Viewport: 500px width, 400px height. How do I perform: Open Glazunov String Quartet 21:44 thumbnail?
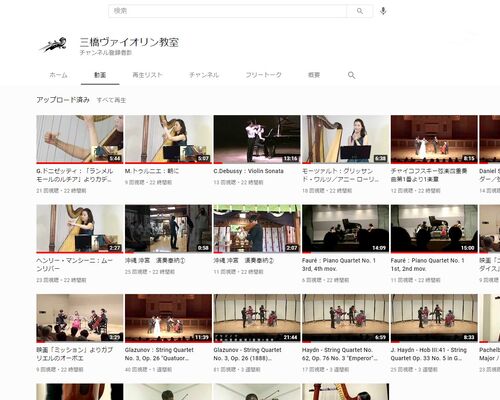257,318
